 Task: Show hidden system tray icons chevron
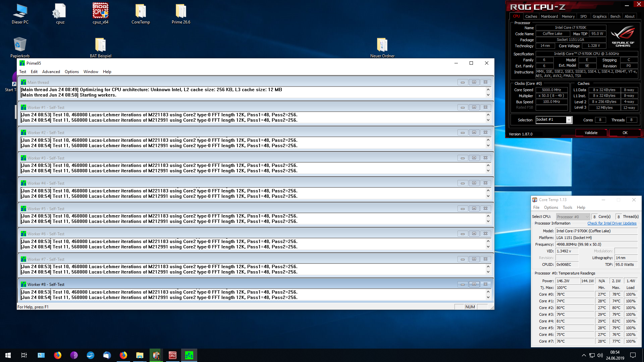pos(584,355)
